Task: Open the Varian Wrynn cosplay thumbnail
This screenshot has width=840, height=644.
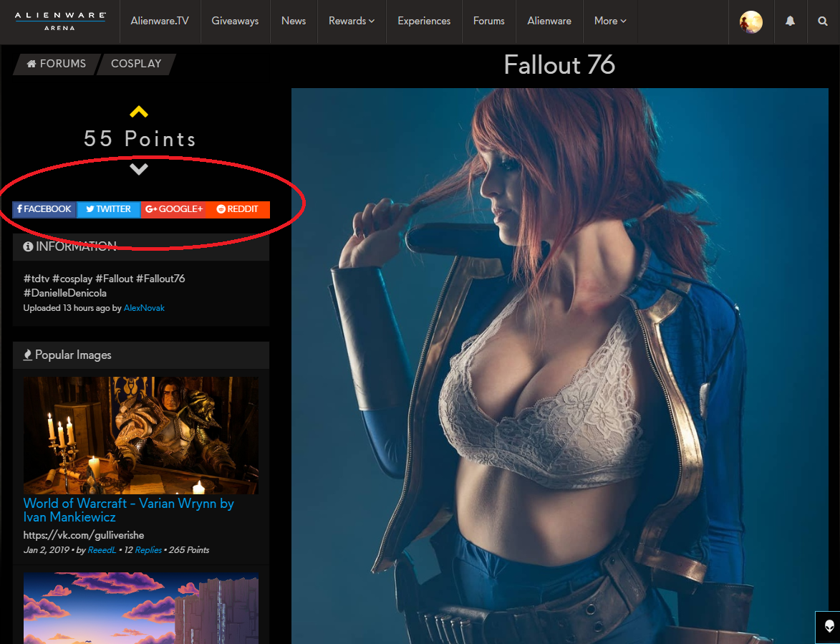Action: 141,435
